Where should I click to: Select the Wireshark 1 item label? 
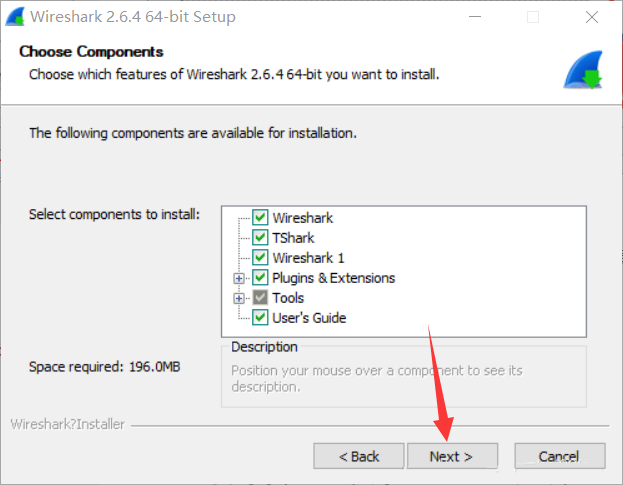(308, 258)
